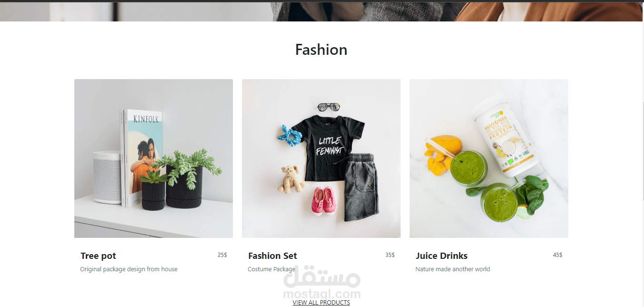Follow the VIEW ALL PRODUCTS link
Viewport: 644px width, 307px height.
(321, 303)
